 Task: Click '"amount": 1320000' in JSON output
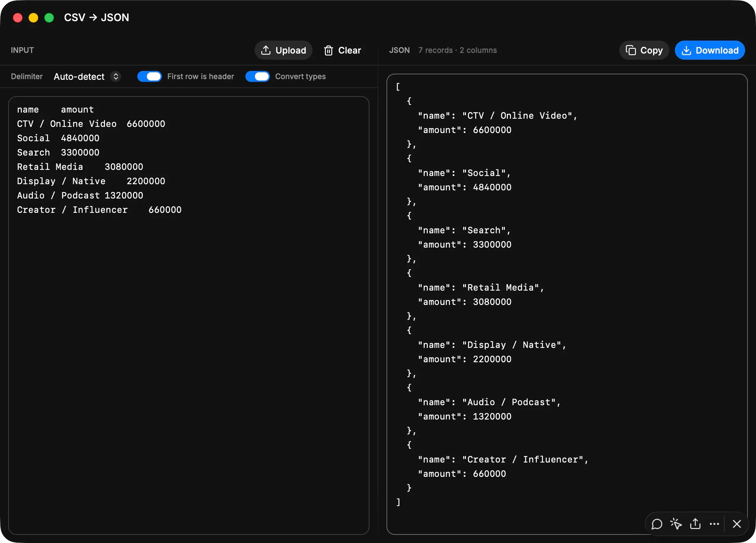coord(465,416)
